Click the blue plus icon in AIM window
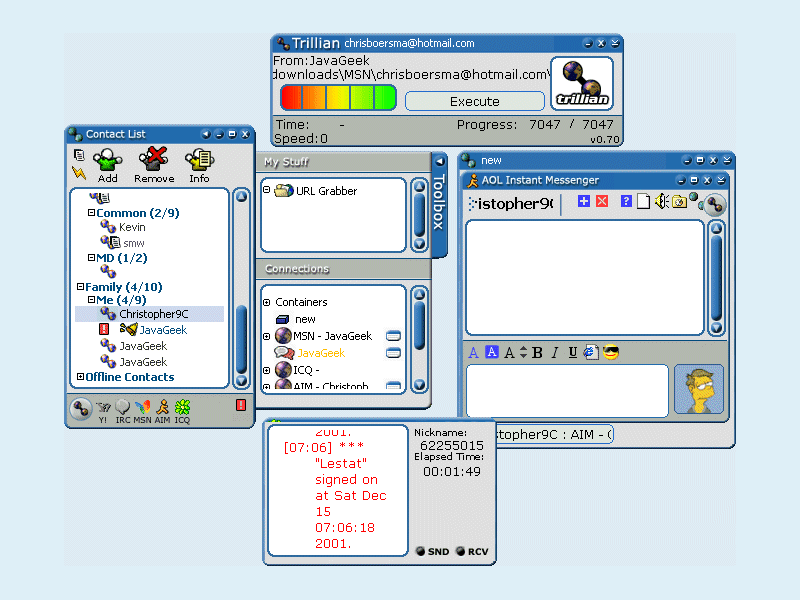This screenshot has width=800, height=600. point(584,201)
